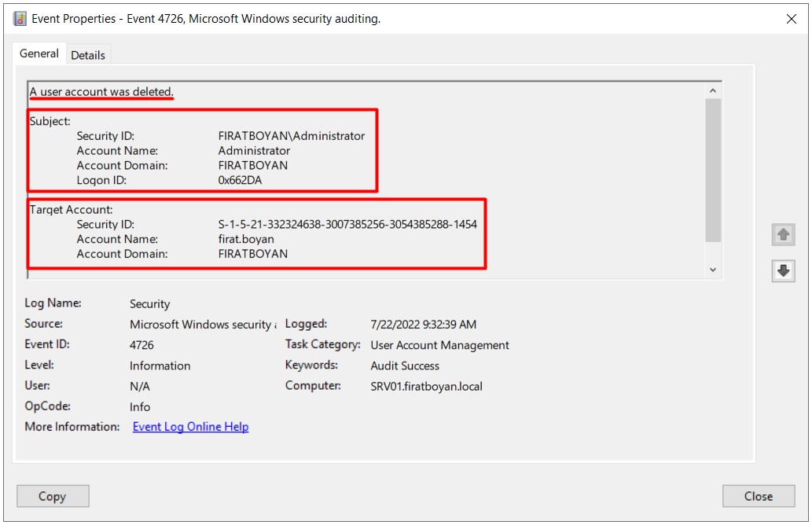The image size is (812, 525).
Task: Click the description box scrollbar thumb
Action: tap(713, 170)
